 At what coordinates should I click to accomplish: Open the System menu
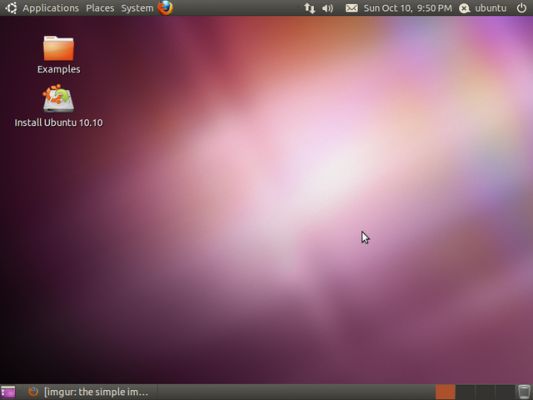[x=137, y=8]
